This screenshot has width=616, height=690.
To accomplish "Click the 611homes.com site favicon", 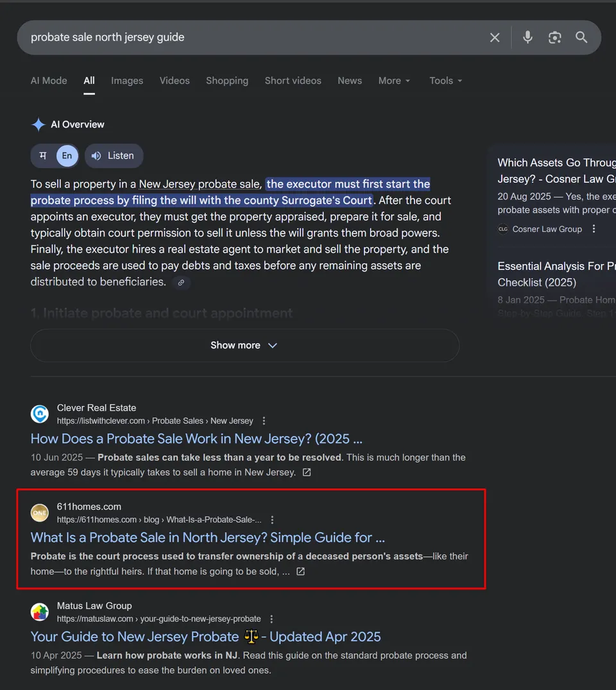I will (x=40, y=513).
